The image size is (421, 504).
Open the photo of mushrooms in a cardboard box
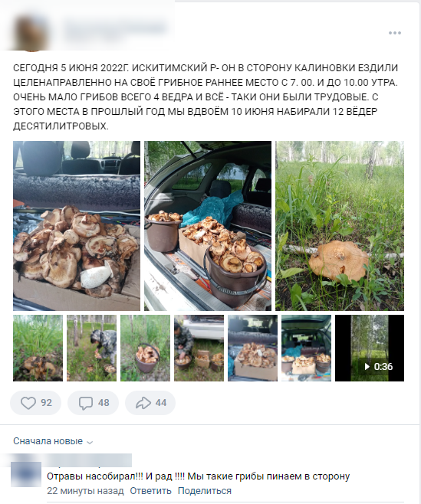tap(77, 226)
